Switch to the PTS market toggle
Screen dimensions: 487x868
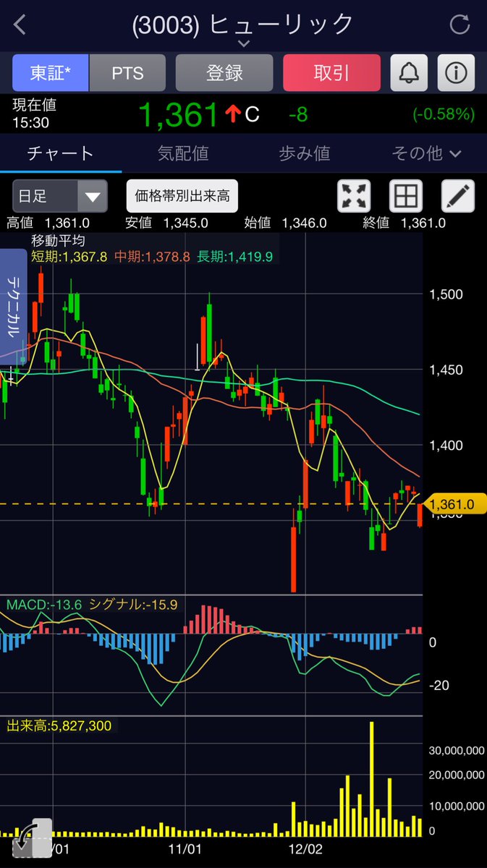tap(127, 73)
